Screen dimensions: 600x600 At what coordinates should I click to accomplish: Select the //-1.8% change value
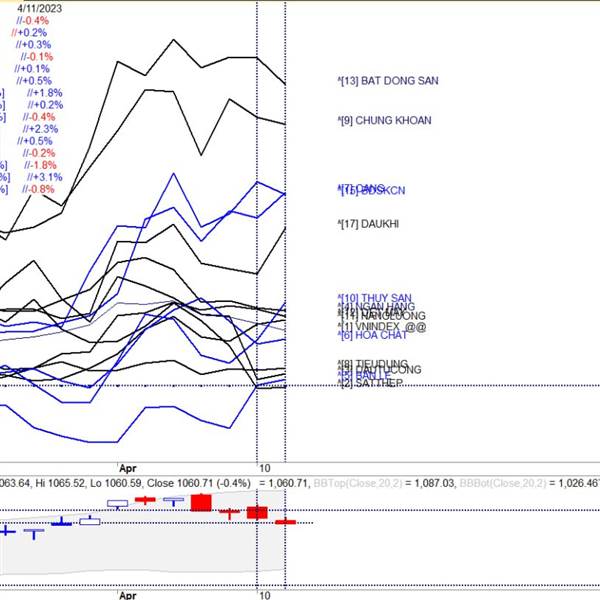coord(40,165)
